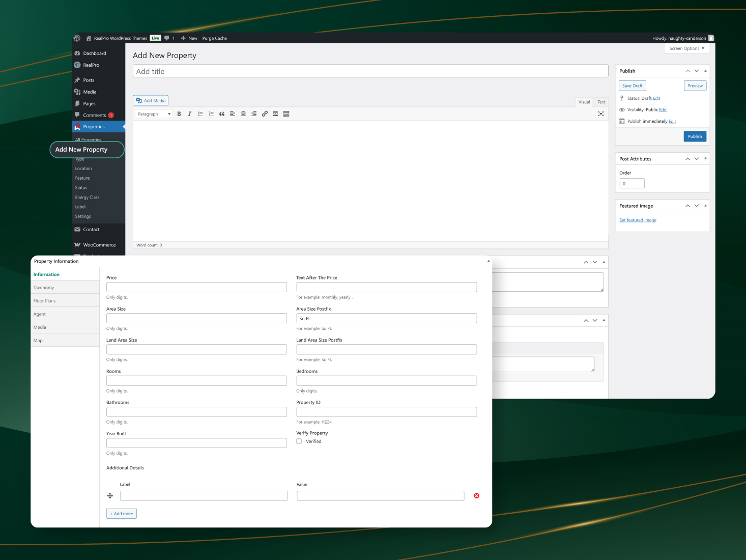
Task: Open the comments bubble in admin bar
Action: [x=167, y=38]
